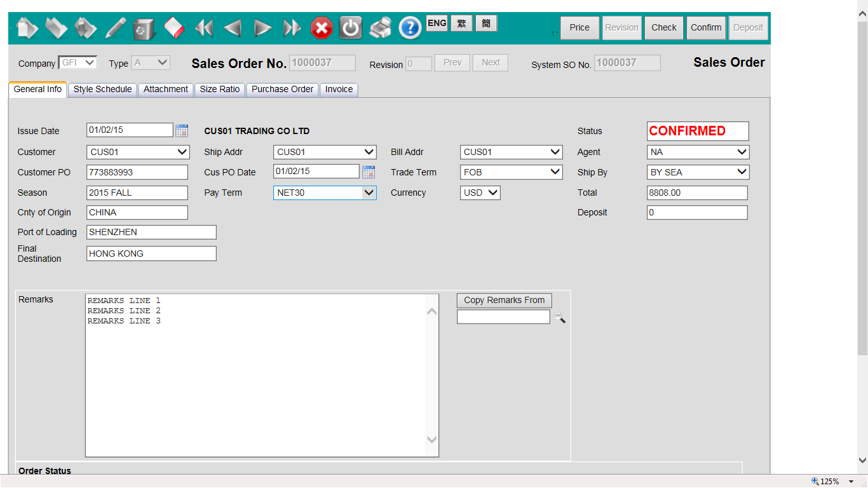Screen dimensions: 868x488
Task: Click the browser zoom magnifier icon
Action: (x=816, y=481)
